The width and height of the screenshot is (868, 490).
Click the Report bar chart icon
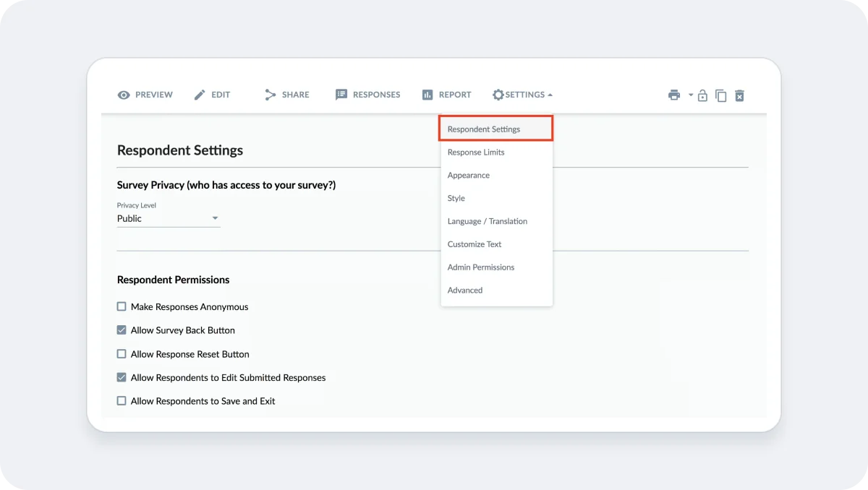(427, 94)
